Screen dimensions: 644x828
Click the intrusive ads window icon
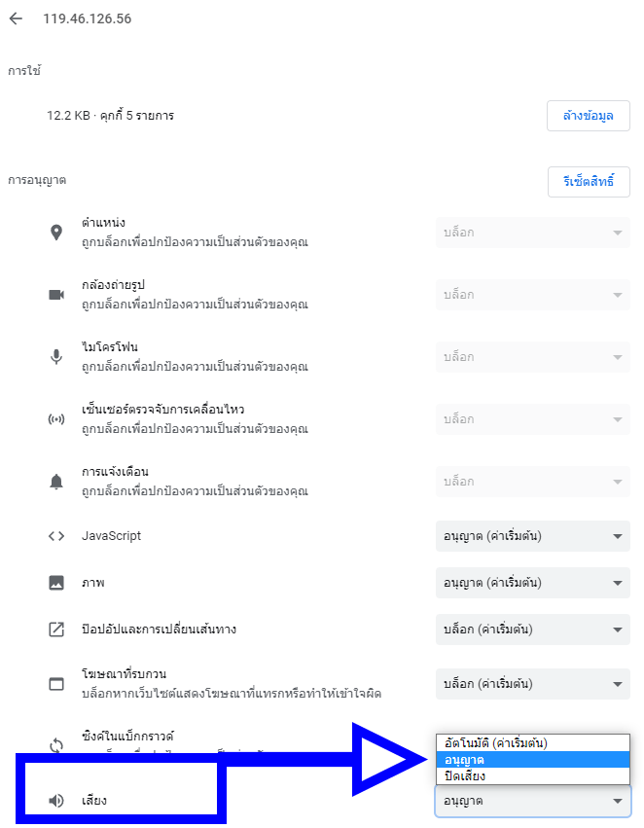coord(56,684)
